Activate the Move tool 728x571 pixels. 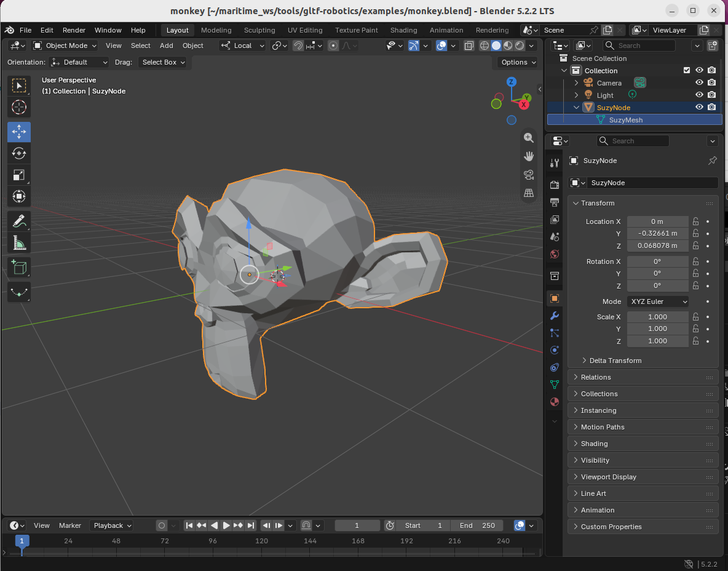[x=19, y=132]
